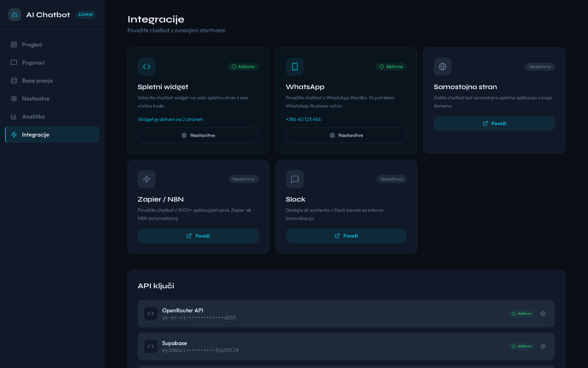Click the Spletni widget card title
Viewport: 588px width, 368px height.
[163, 87]
